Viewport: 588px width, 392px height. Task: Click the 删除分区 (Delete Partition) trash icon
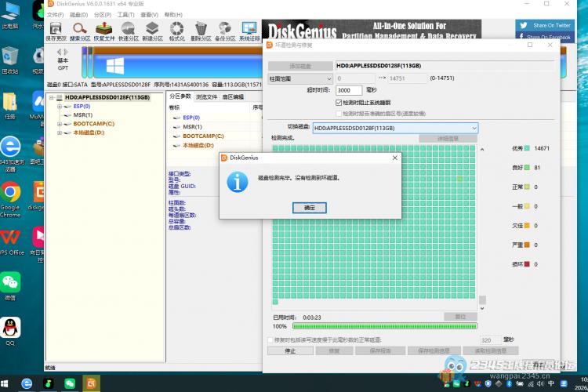pos(201,31)
